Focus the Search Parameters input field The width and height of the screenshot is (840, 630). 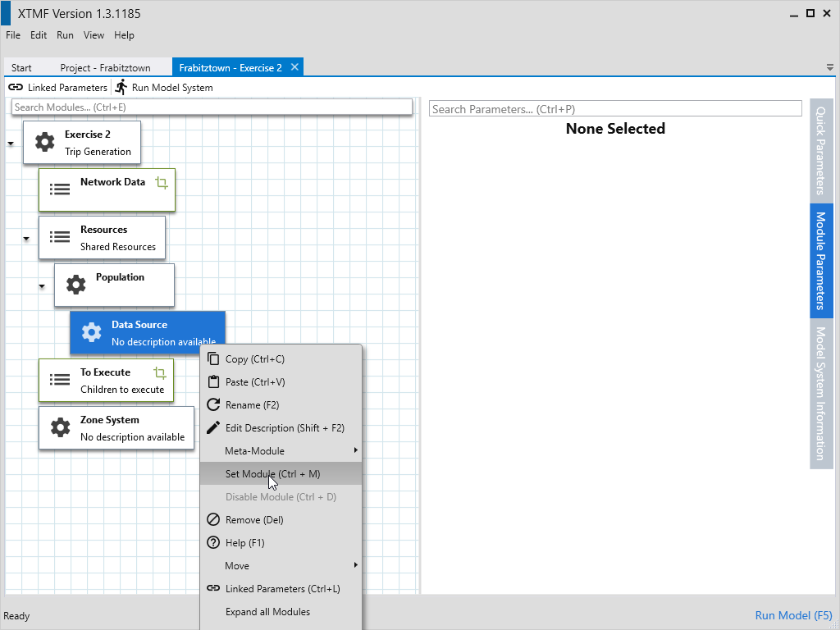tap(614, 108)
